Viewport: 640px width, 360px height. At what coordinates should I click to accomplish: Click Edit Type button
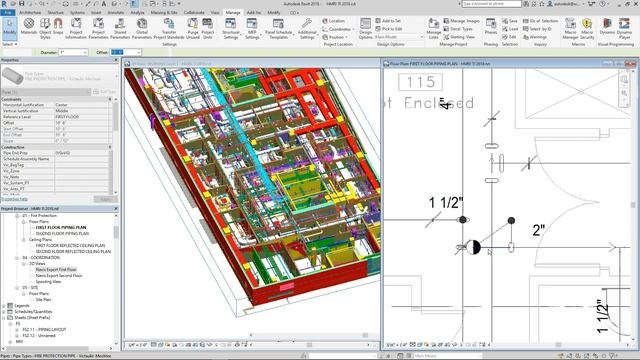coord(104,92)
